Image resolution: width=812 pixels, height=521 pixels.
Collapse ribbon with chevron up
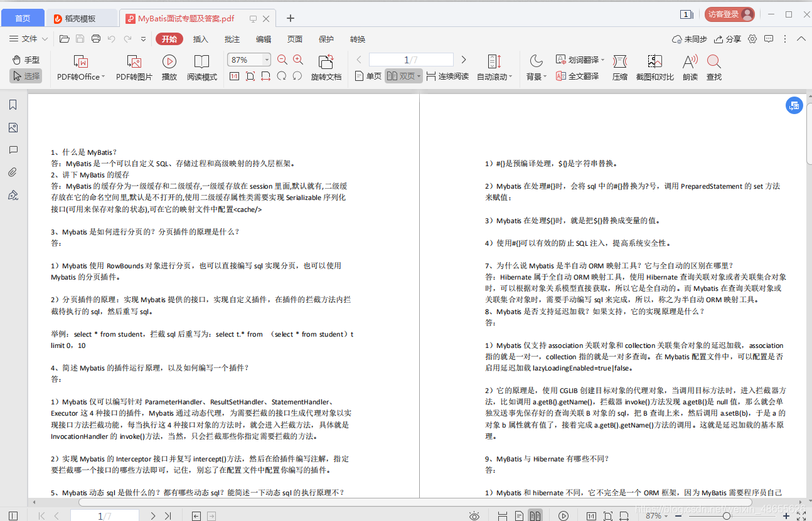tap(801, 39)
